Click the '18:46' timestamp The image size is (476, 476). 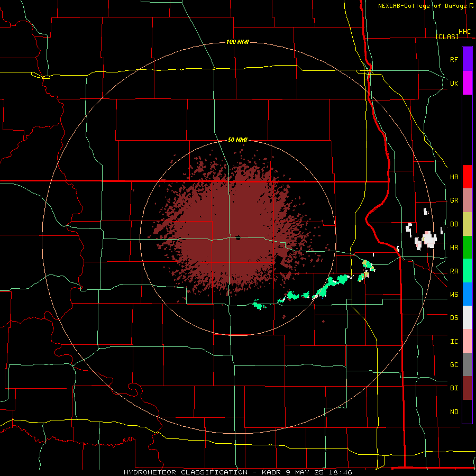340,472
